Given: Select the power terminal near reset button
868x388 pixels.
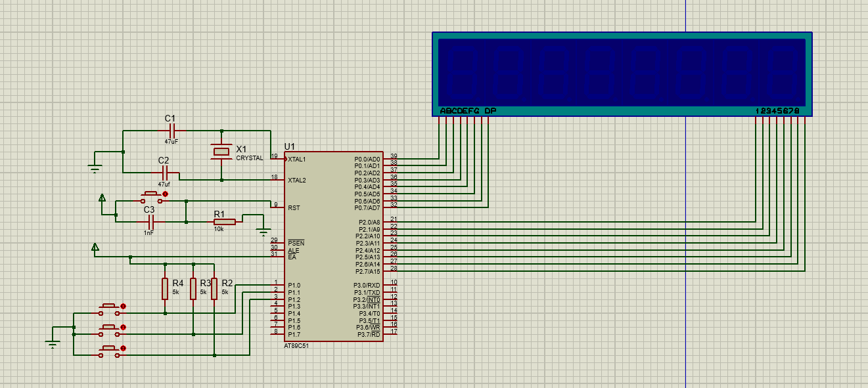Looking at the screenshot, I should [102, 199].
